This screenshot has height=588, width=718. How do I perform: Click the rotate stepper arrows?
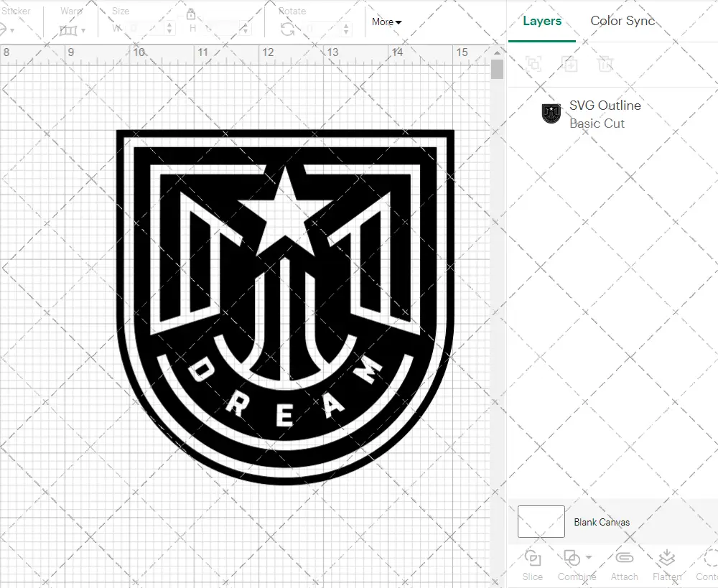346,29
